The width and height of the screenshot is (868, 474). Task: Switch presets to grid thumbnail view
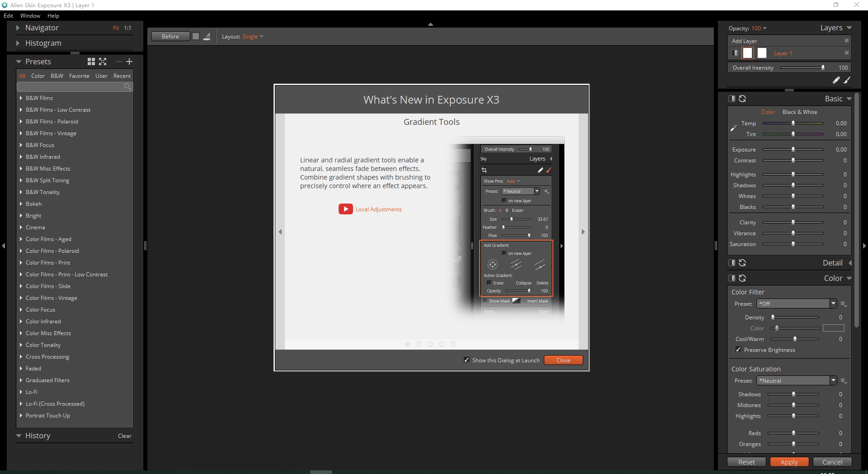click(91, 62)
